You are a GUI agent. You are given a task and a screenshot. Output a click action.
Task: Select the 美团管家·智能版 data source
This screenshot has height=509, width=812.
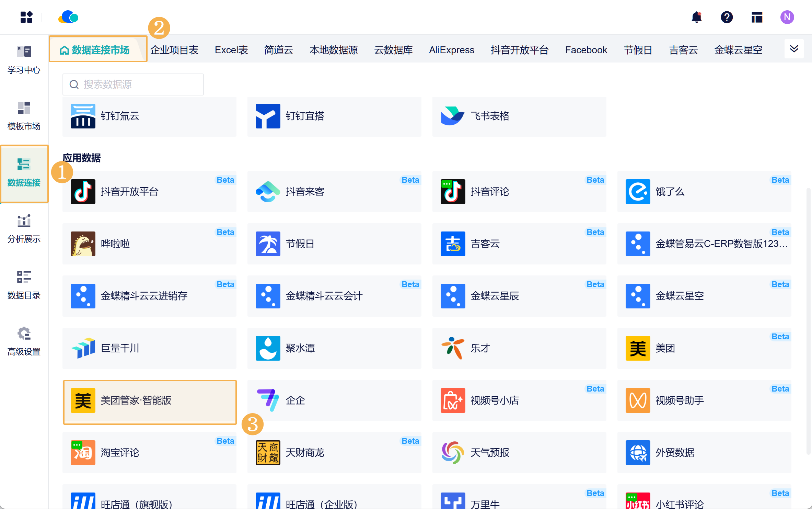(150, 400)
